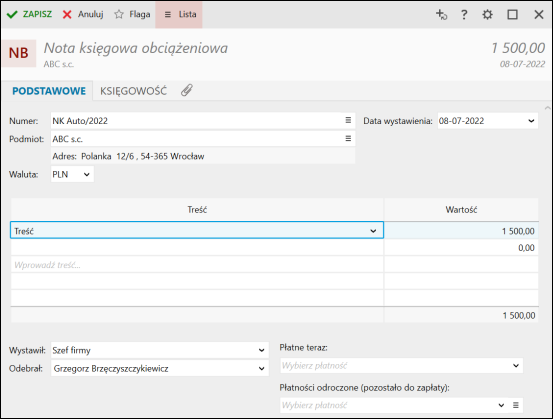Open the Lista menu

179,14
